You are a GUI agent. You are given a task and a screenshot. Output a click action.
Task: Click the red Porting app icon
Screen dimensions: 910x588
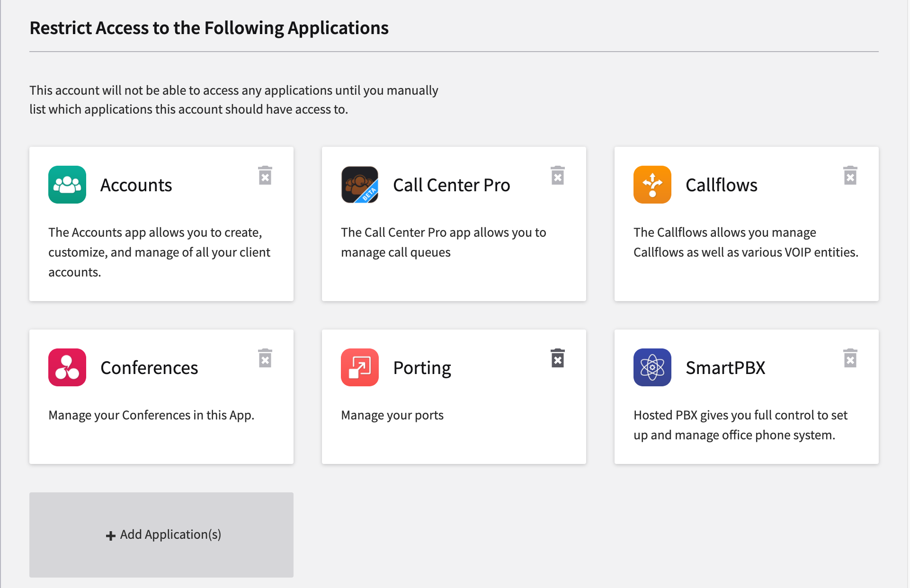tap(360, 367)
